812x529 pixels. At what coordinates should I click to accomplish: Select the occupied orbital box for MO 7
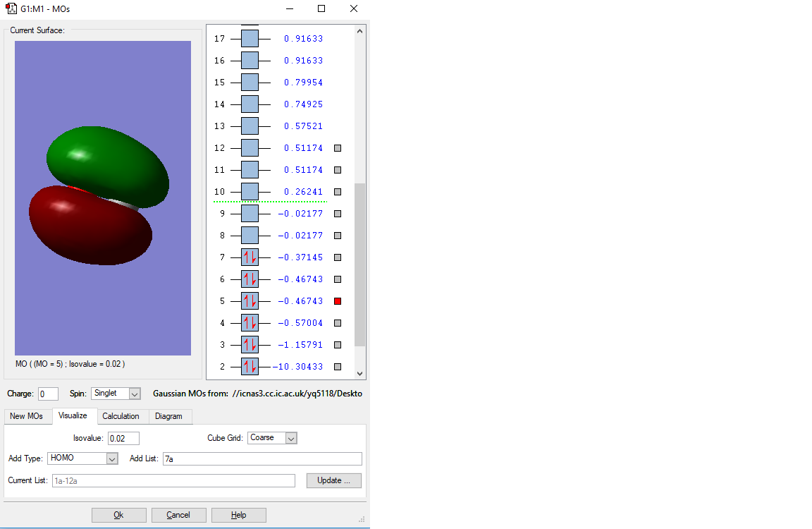[250, 257]
